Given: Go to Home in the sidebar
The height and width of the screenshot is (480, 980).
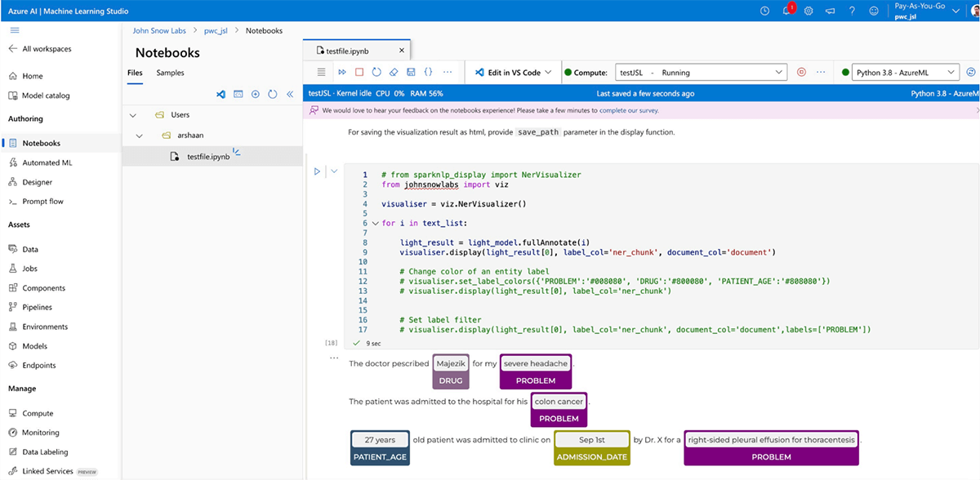Looking at the screenshot, I should click(33, 76).
